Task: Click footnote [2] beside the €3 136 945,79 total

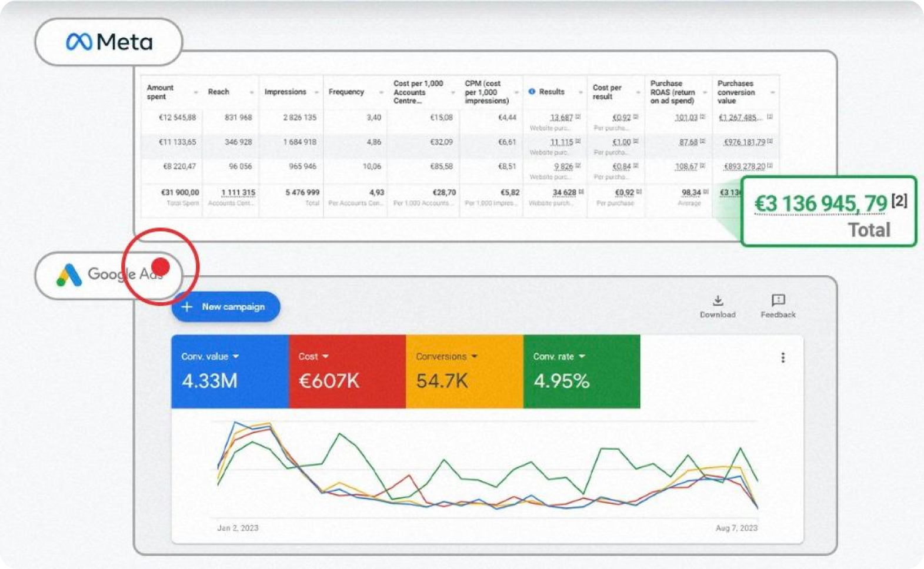Action: (x=899, y=201)
